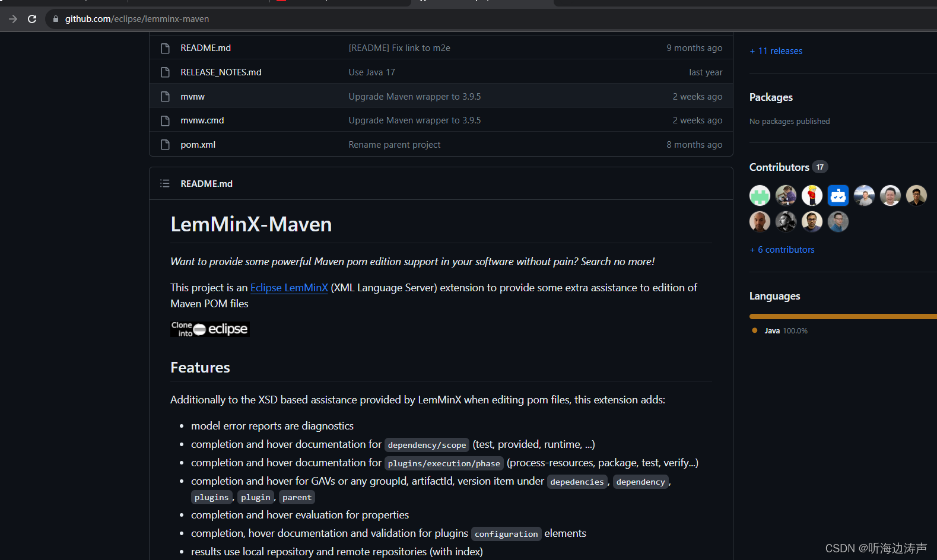Click the file icon beside mvnw.cmd
The image size is (937, 560).
click(165, 120)
